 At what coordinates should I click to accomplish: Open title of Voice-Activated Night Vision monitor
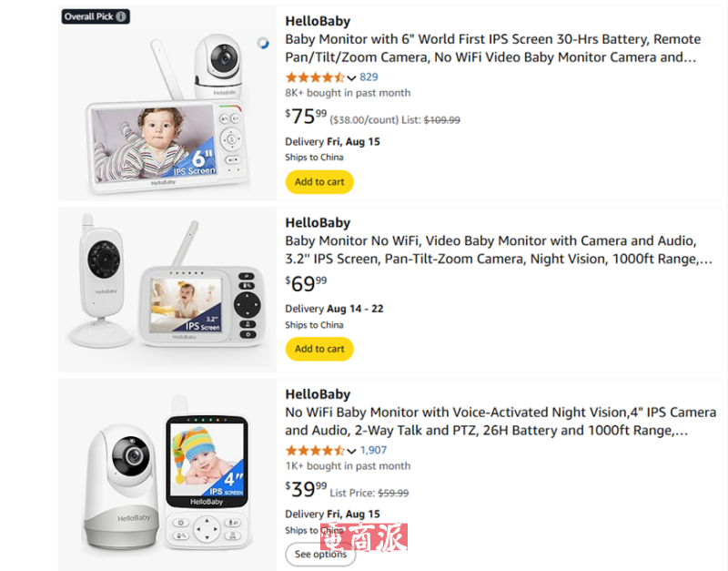(x=500, y=422)
